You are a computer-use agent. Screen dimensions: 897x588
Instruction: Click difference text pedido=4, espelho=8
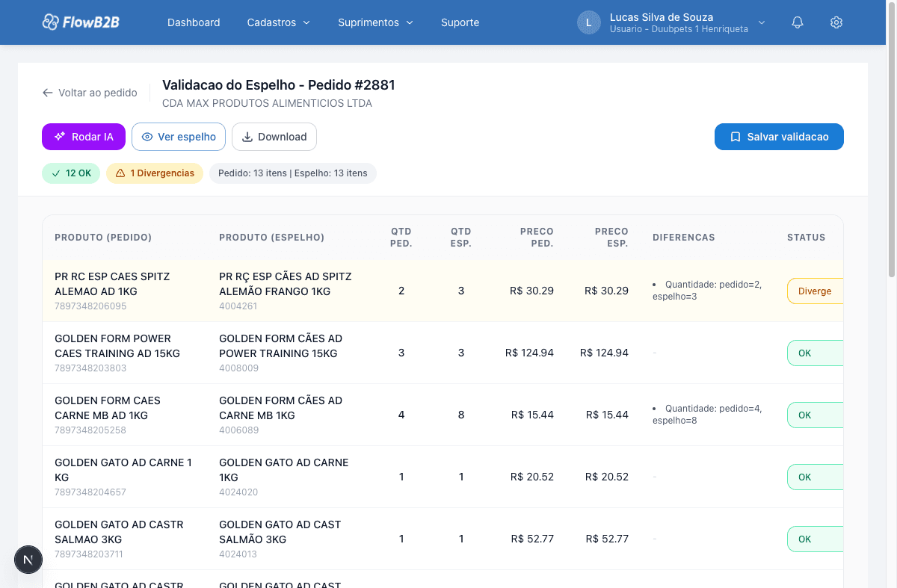point(707,415)
